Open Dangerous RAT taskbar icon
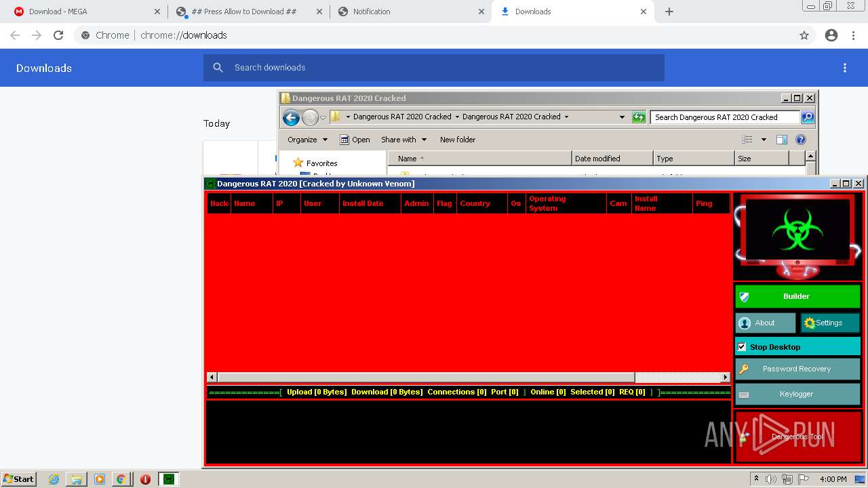The image size is (868, 488). point(169,479)
